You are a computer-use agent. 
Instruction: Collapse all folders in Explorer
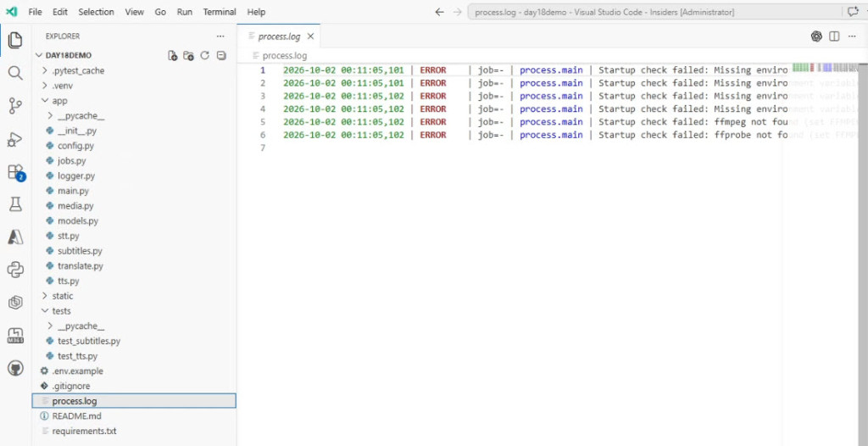[221, 55]
